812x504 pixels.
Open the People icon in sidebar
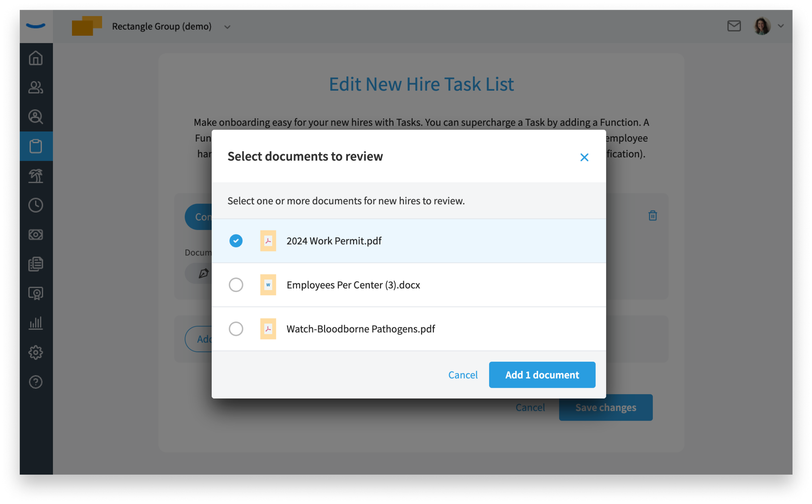pyautogui.click(x=36, y=87)
